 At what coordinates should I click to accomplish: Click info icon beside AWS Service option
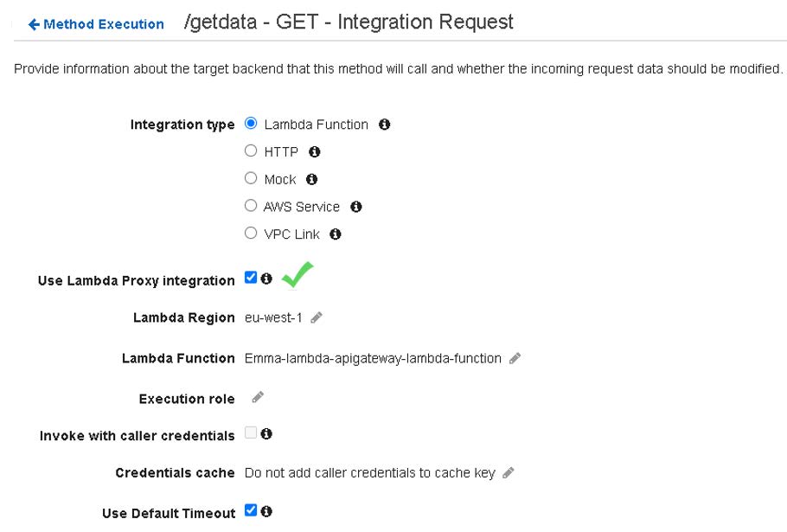[x=356, y=207]
